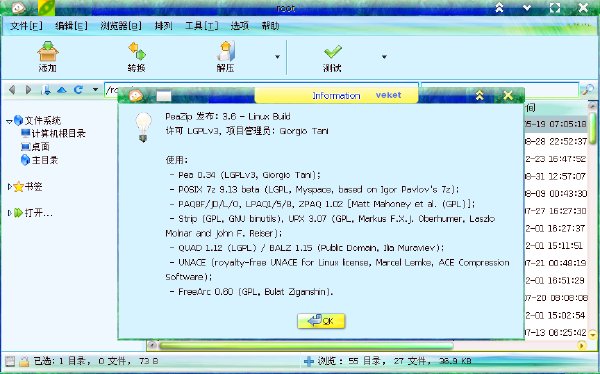Click OK in the Information dialog
This screenshot has width=600, height=374.
coord(321,321)
